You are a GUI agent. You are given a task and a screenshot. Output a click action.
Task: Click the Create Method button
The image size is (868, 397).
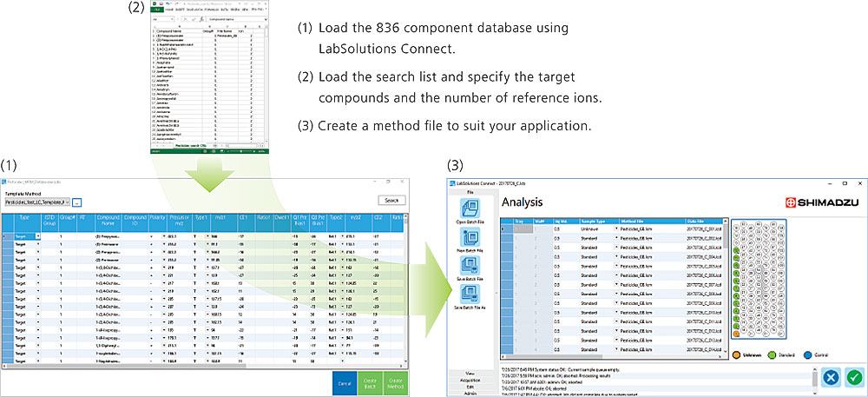click(395, 383)
